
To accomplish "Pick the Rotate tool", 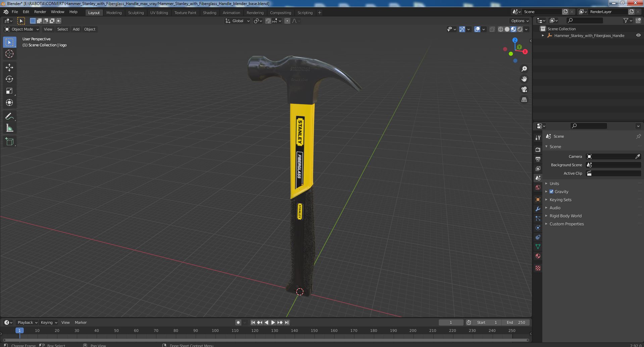I will click(x=9, y=79).
